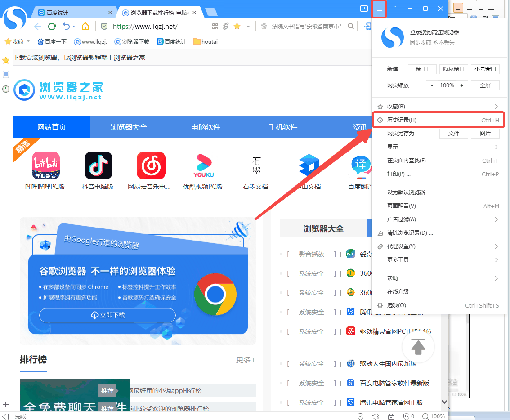Open the skin shirt icon in the title bar

pos(395,9)
